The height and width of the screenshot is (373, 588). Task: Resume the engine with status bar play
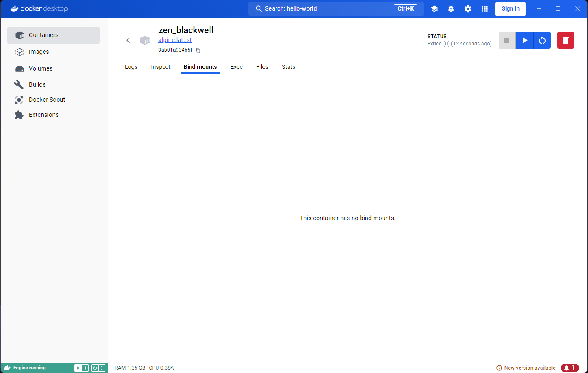(78, 368)
